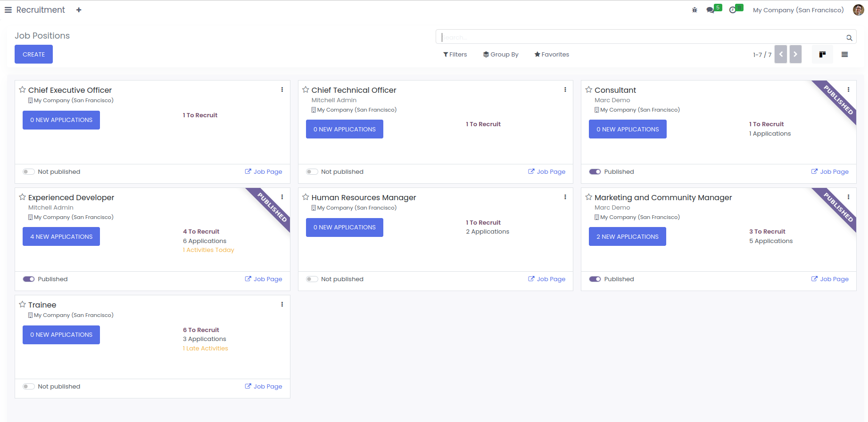Star the Chief Executive Officer position

coord(22,89)
